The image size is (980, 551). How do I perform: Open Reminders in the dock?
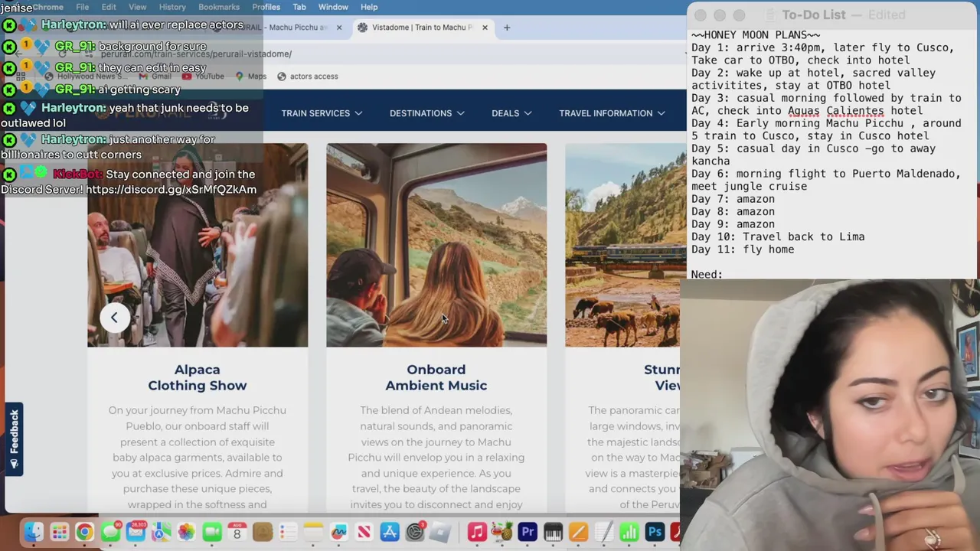[288, 532]
